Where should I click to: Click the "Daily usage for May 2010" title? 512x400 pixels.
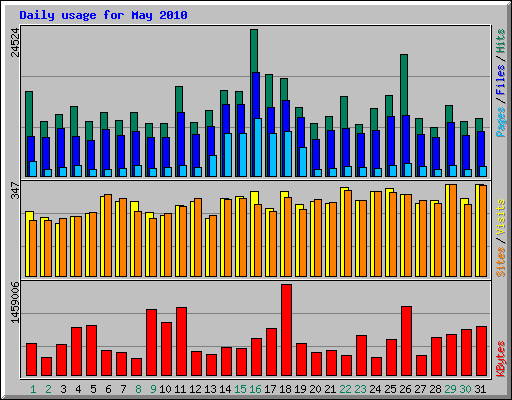pos(103,15)
